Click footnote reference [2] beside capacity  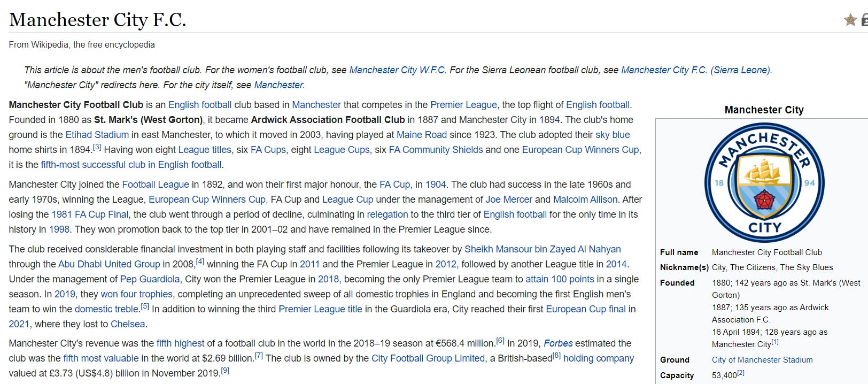click(x=741, y=373)
